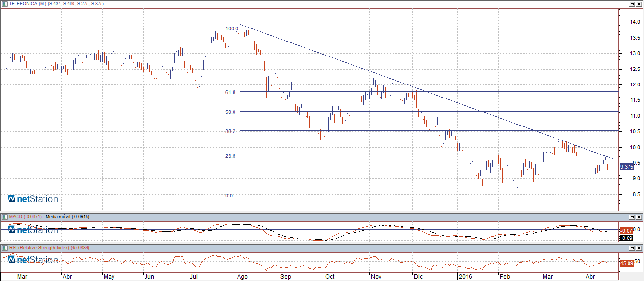Close the MACD indicator panel

click(x=639, y=217)
